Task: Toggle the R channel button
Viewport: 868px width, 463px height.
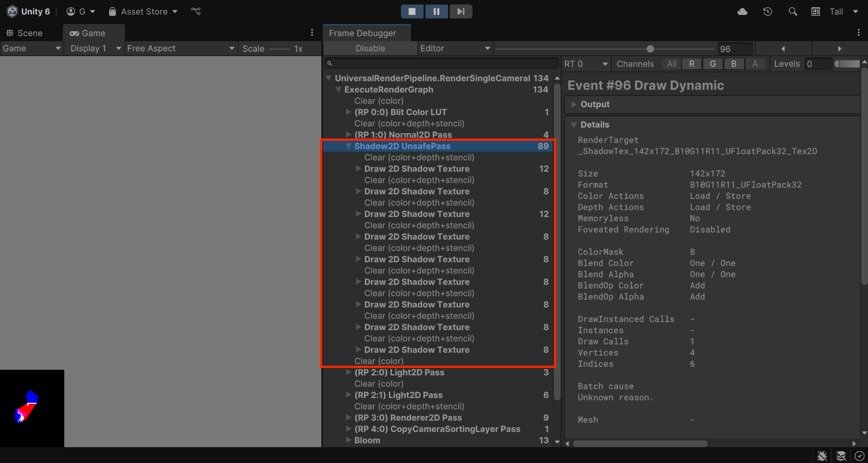Action: pos(692,64)
